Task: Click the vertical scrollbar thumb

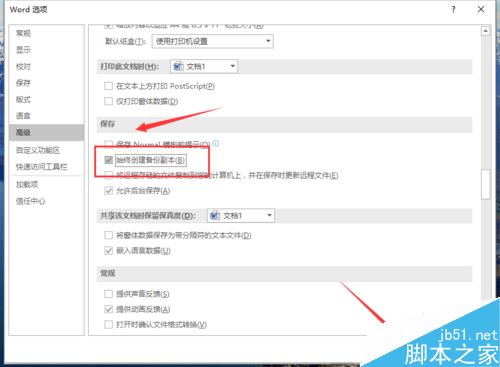Action: 486,184
